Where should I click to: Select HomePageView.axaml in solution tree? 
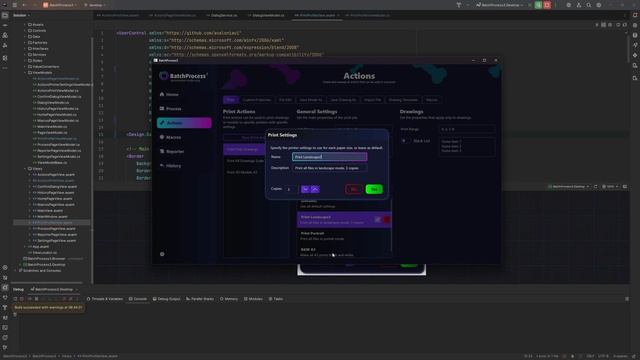click(56, 199)
